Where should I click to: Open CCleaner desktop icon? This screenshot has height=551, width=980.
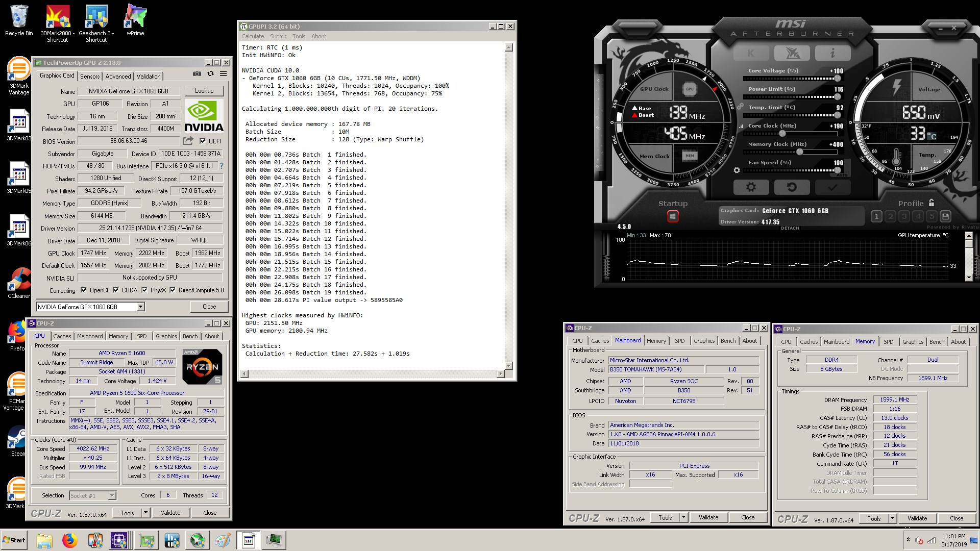coord(19,283)
